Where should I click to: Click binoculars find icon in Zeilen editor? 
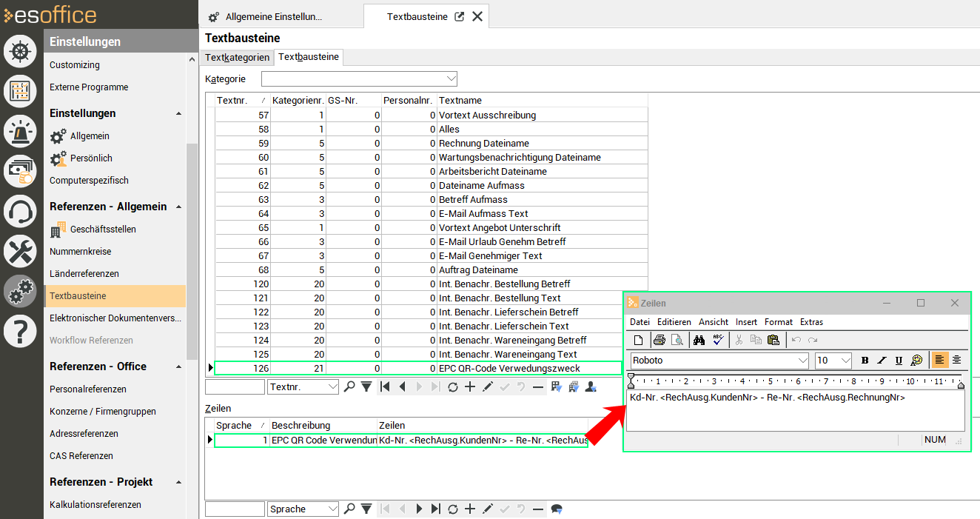698,340
